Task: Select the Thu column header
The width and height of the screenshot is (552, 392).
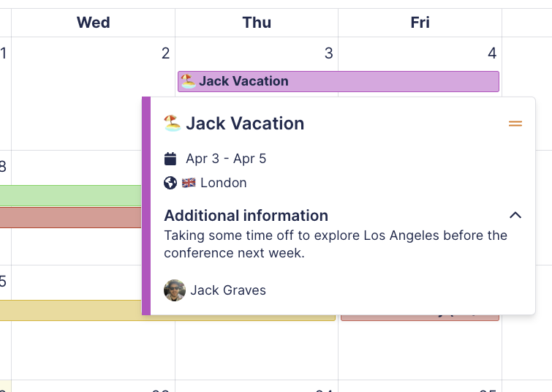Action: click(257, 23)
